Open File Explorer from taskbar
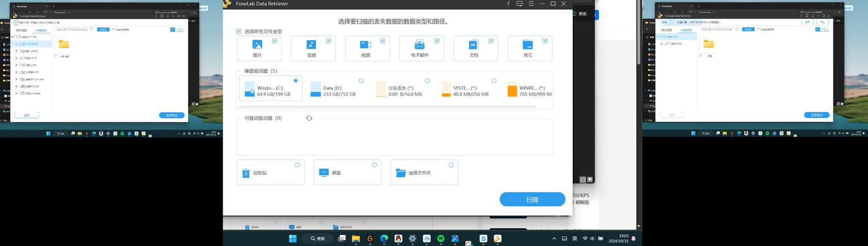This screenshot has height=246, width=868. [356, 238]
